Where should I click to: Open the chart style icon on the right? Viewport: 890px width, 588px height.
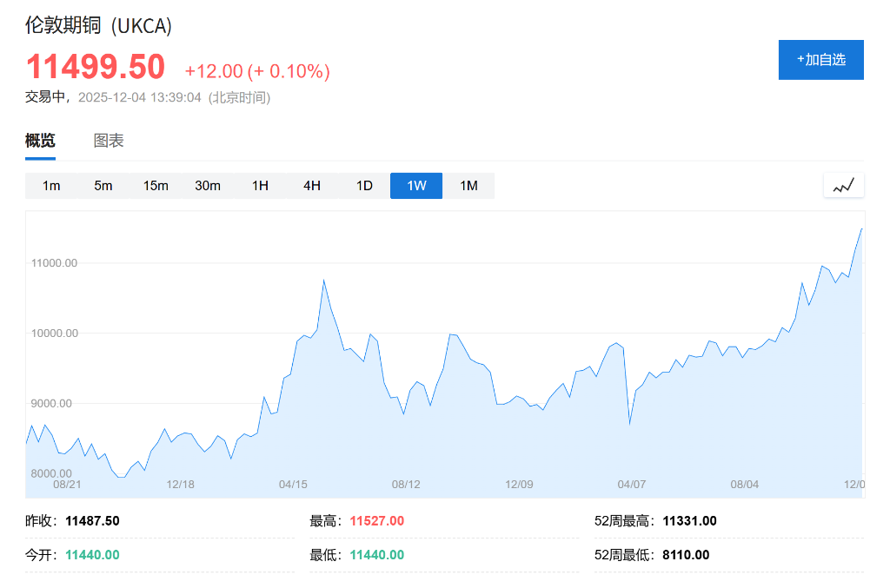tap(842, 185)
